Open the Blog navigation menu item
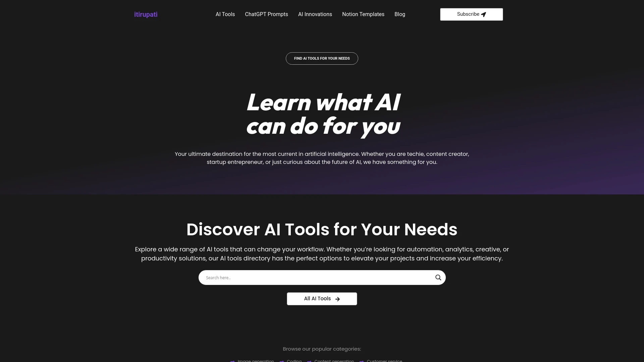Viewport: 644px width, 362px height. tap(400, 14)
